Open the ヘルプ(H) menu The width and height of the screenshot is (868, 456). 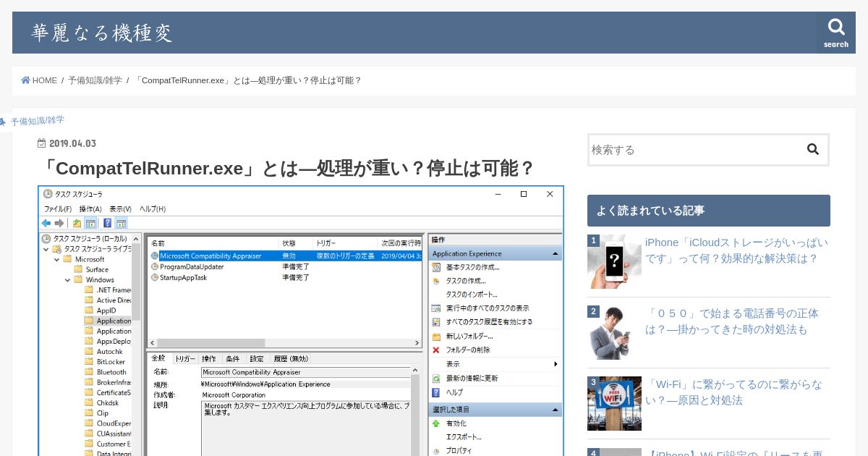[153, 209]
